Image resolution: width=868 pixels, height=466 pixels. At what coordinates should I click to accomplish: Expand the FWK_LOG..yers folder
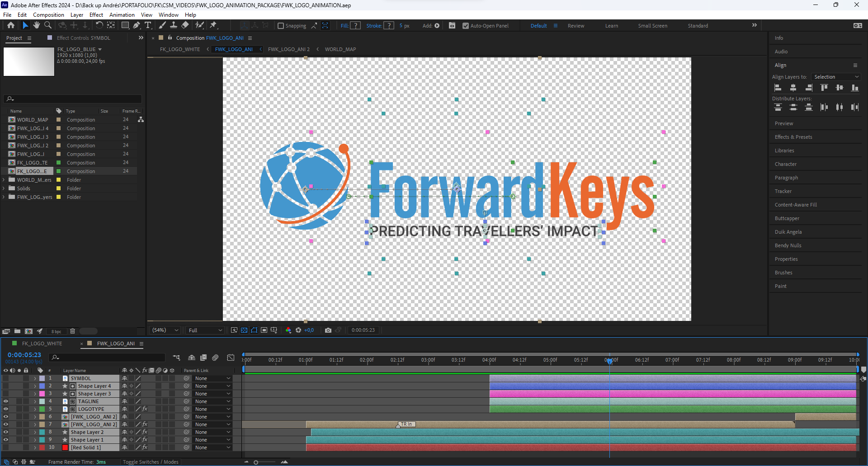click(x=4, y=197)
